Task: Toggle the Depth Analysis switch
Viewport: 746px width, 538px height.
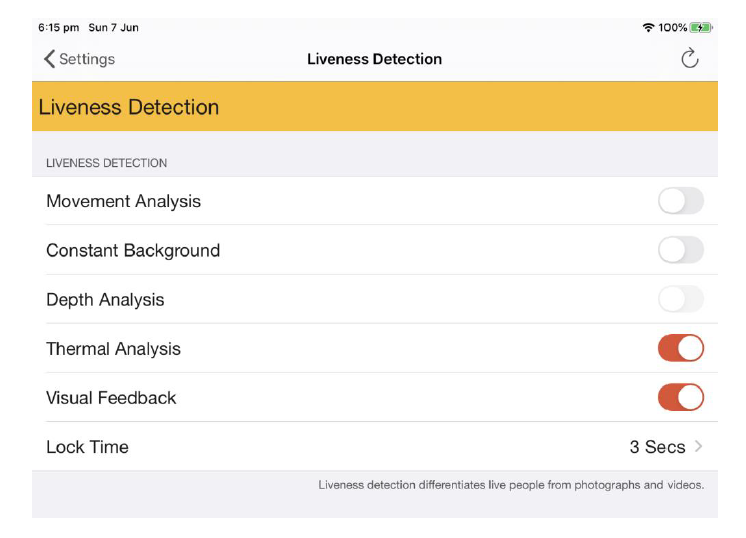Action: [680, 299]
